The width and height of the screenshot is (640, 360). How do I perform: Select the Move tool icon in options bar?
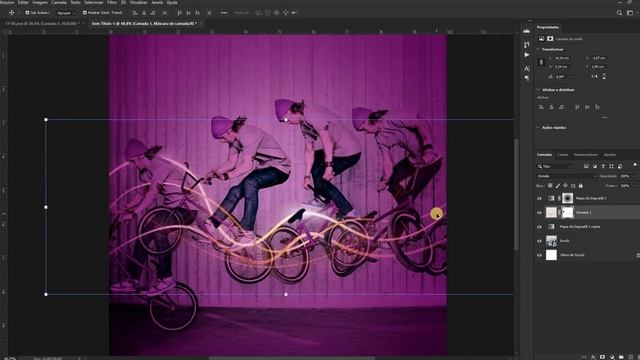(11, 13)
